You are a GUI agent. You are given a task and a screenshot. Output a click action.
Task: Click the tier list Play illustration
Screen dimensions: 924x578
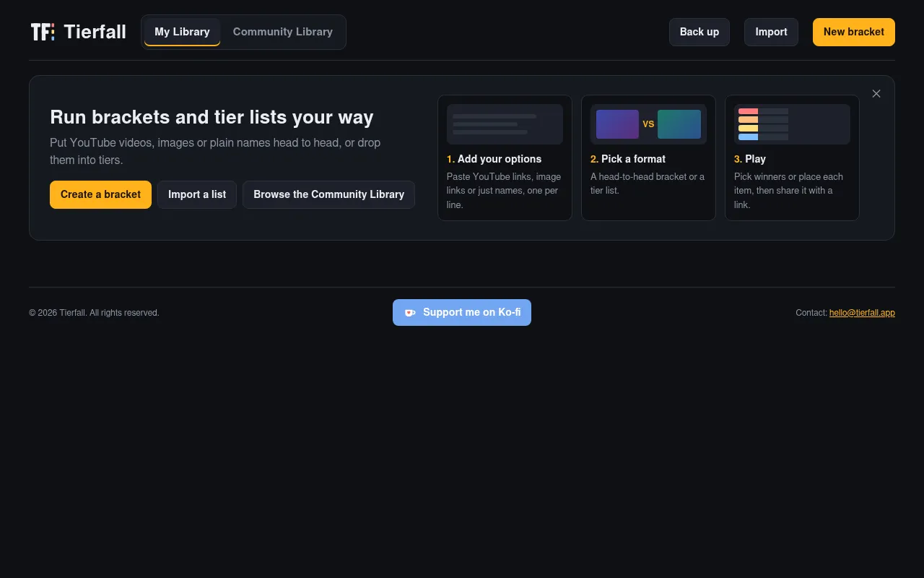click(792, 124)
